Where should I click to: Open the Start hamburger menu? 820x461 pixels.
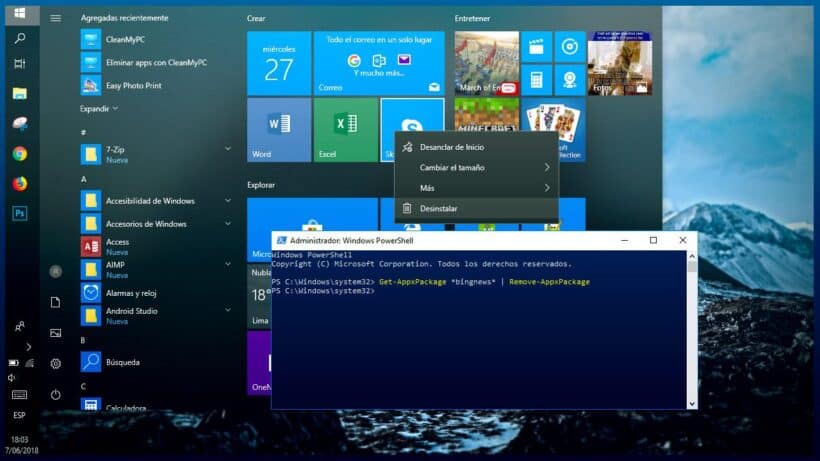click(55, 18)
